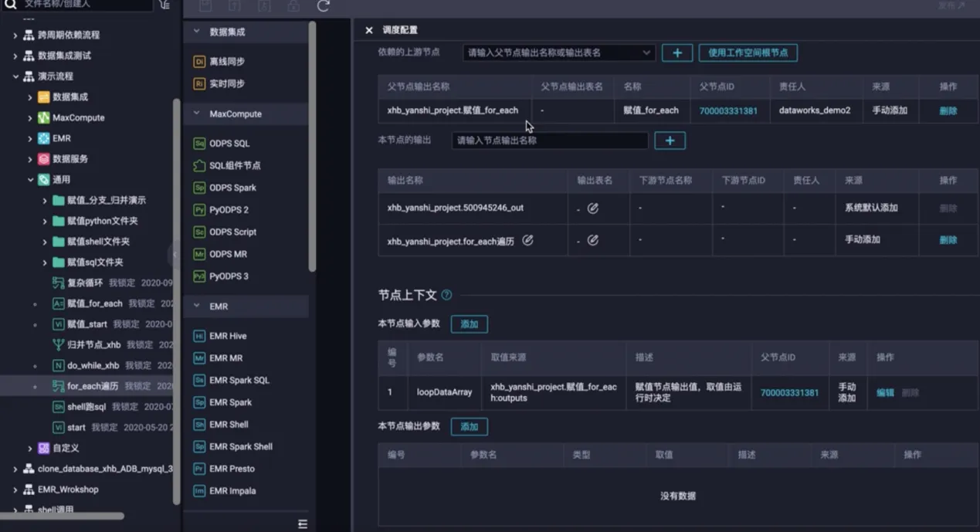Click 添加 for 本节点输出参数
The height and width of the screenshot is (532, 980).
click(470, 427)
